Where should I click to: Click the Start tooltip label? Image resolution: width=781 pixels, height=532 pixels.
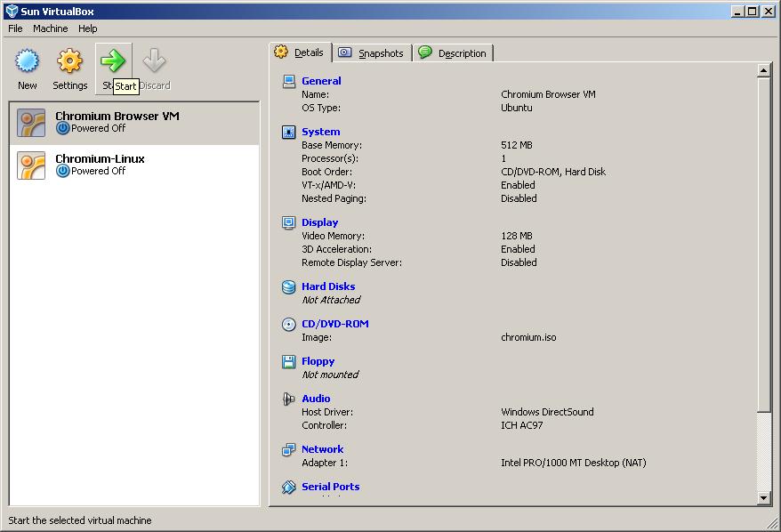tap(125, 86)
